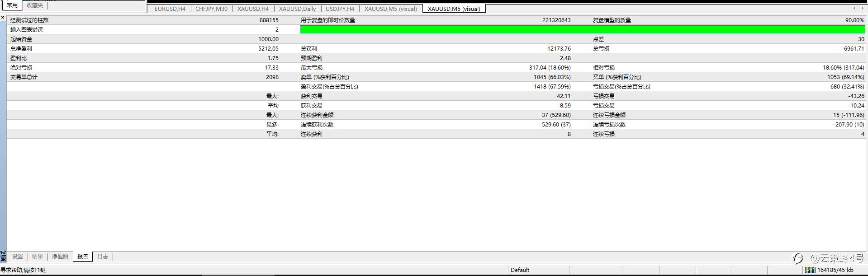
Task: Select the 买单 (%获利百分比) label
Action: pos(617,77)
